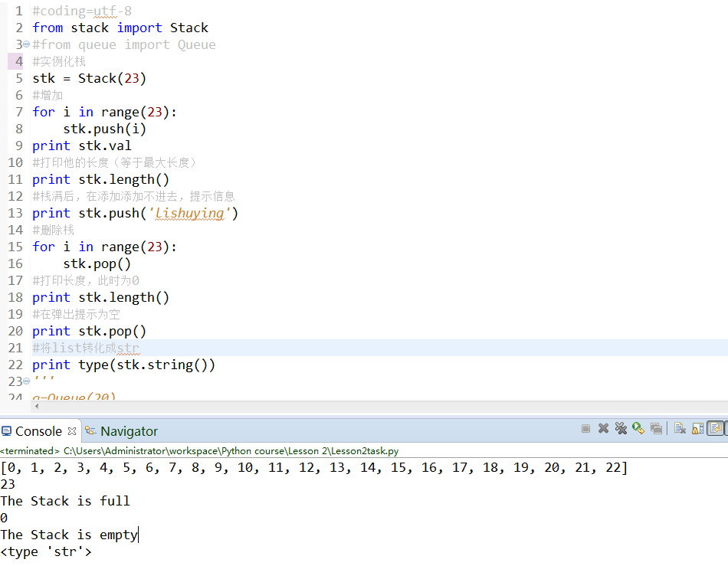Place cursor on 'from stack import Stack'
Image resolution: width=728 pixels, height=566 pixels.
pyautogui.click(x=120, y=28)
